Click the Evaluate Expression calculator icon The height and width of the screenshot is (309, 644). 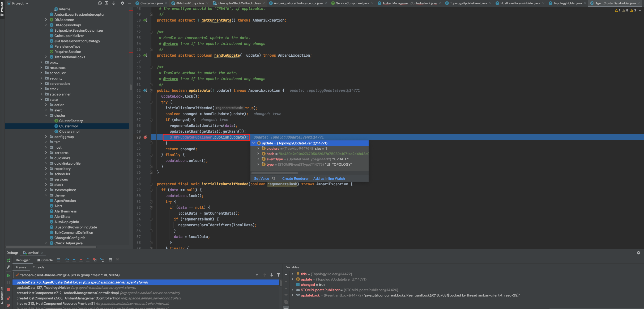[110, 260]
